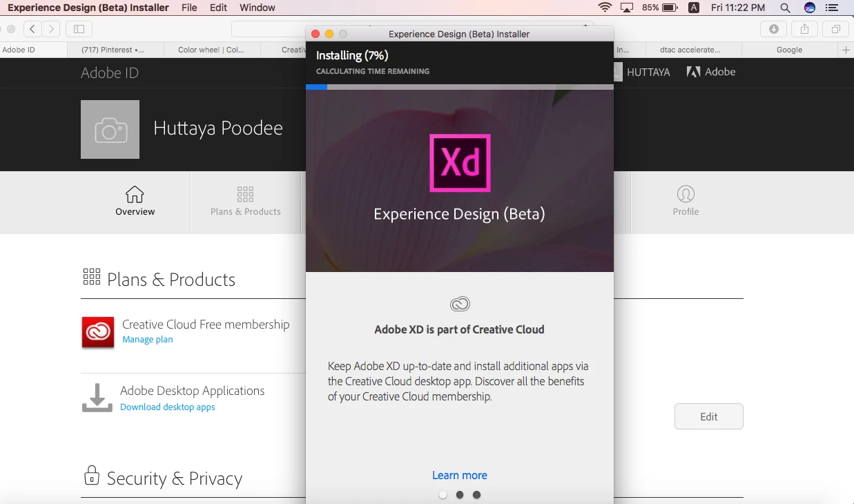Viewport: 854px width, 504px height.
Task: Click the input source A icon
Action: (x=695, y=8)
